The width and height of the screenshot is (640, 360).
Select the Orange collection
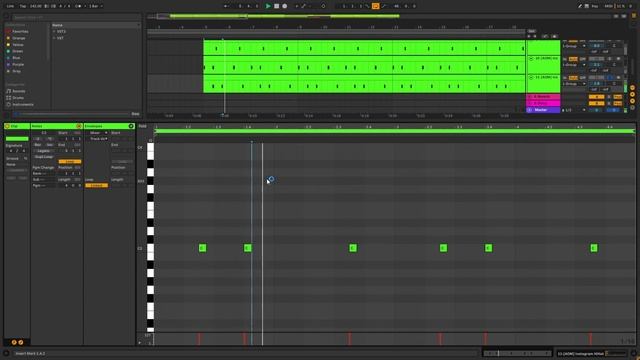point(18,38)
